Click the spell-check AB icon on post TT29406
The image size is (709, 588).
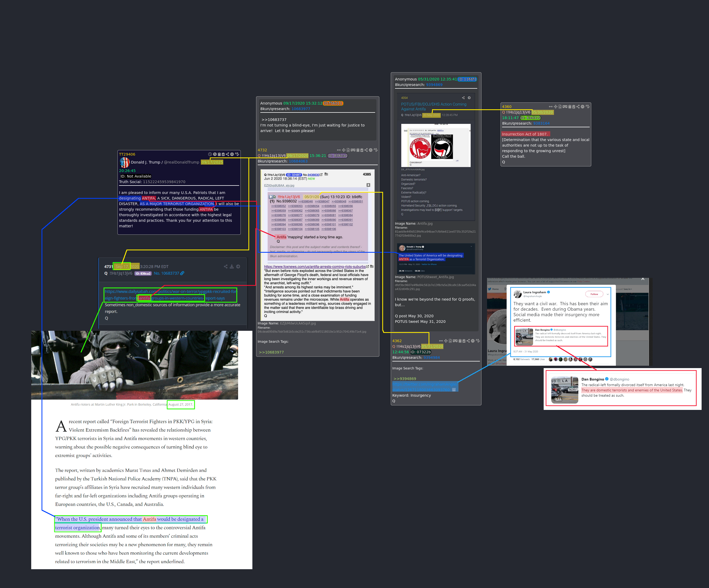click(x=237, y=154)
